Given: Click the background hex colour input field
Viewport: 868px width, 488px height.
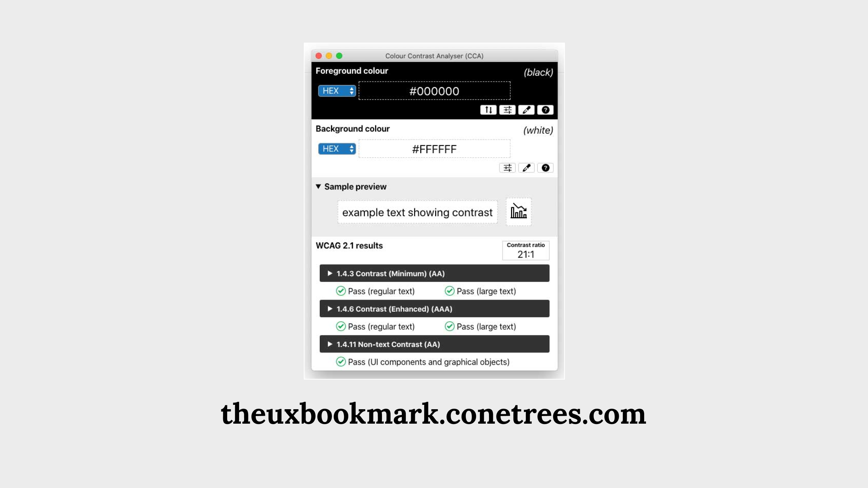Looking at the screenshot, I should 434,148.
